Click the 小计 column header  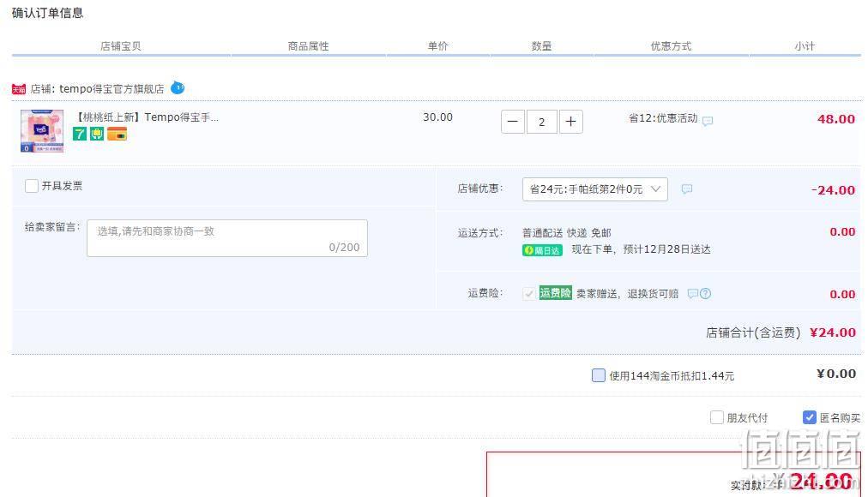coord(805,46)
